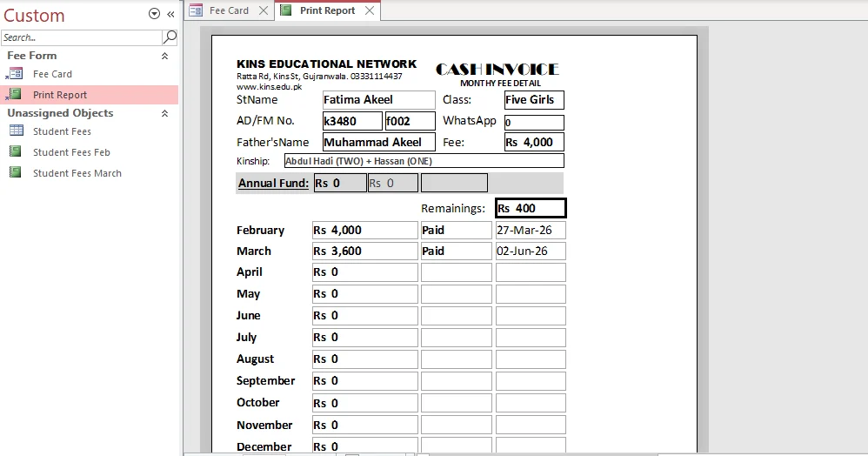This screenshot has height=456, width=868.
Task: Click the CASH INVOICE heading
Action: coord(497,70)
